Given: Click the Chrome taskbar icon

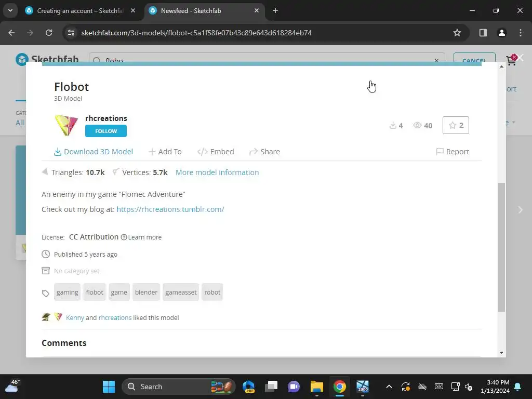Looking at the screenshot, I should pyautogui.click(x=340, y=387).
